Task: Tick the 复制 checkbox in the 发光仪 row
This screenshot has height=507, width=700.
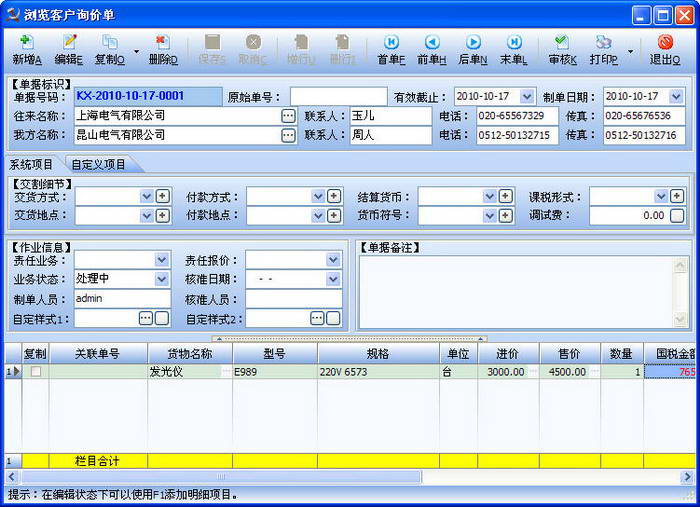Action: [36, 371]
